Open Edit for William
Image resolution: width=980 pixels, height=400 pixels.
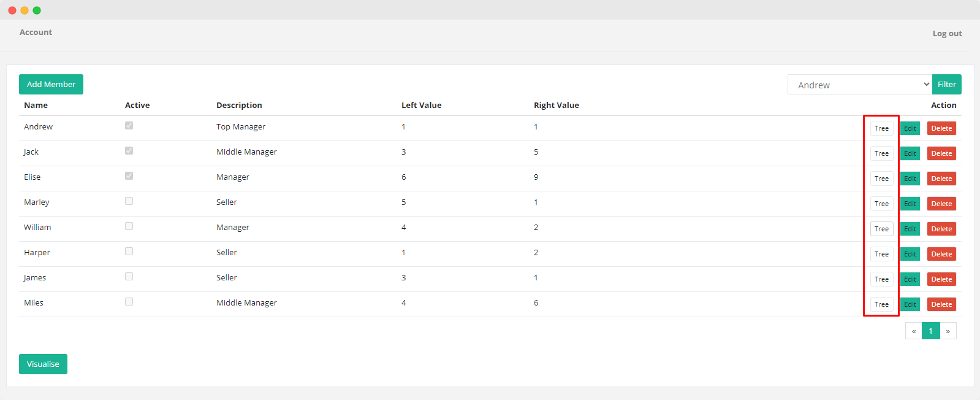point(910,229)
